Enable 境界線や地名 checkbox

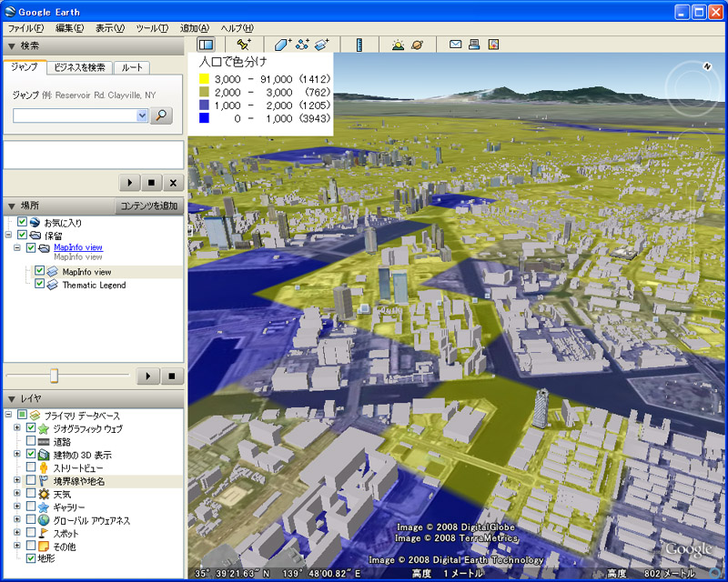point(31,480)
